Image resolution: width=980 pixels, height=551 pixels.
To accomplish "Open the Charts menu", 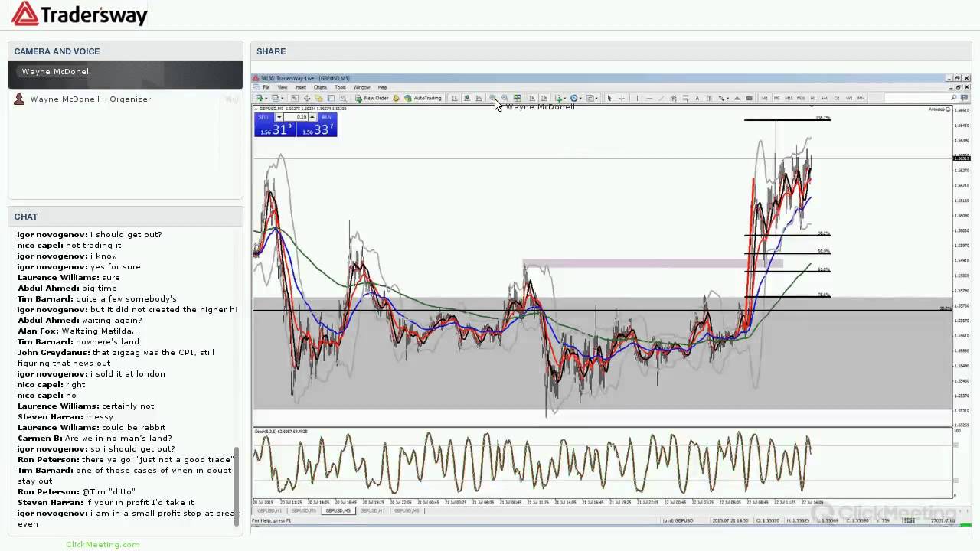I will coord(320,87).
